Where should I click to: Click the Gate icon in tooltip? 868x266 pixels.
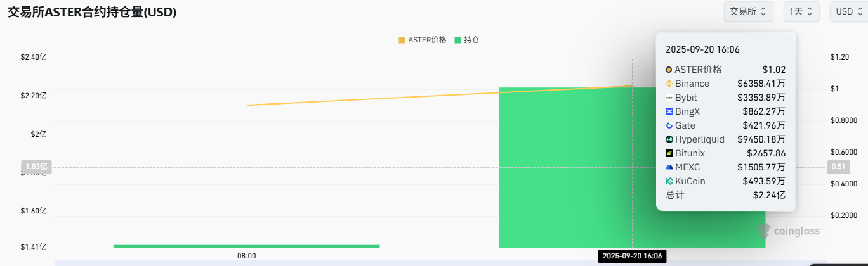pyautogui.click(x=669, y=125)
